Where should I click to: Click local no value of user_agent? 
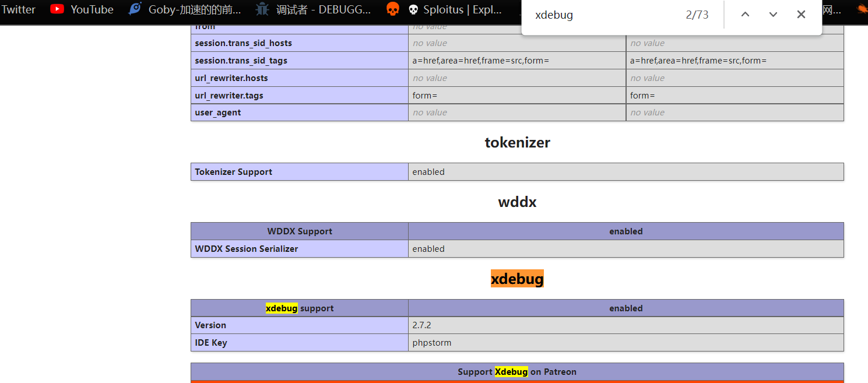tap(430, 113)
